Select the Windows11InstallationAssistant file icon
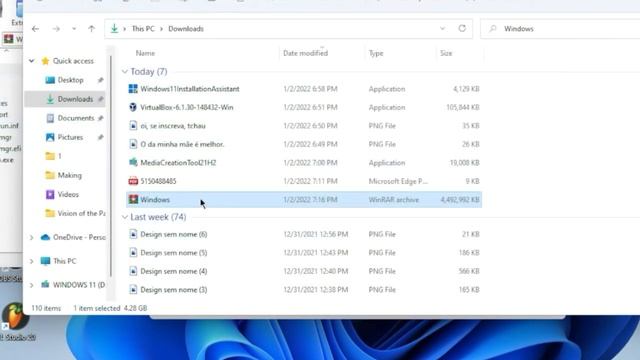Viewport: 640px width, 360px height. pyautogui.click(x=133, y=89)
